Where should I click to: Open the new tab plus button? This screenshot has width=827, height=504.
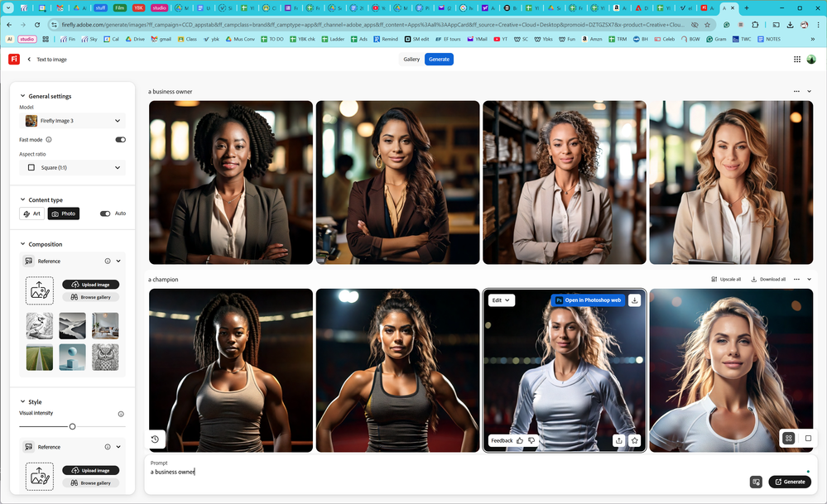coord(747,8)
